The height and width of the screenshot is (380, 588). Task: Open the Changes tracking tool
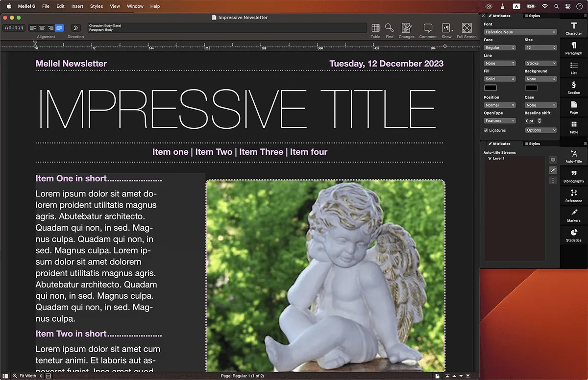[406, 28]
